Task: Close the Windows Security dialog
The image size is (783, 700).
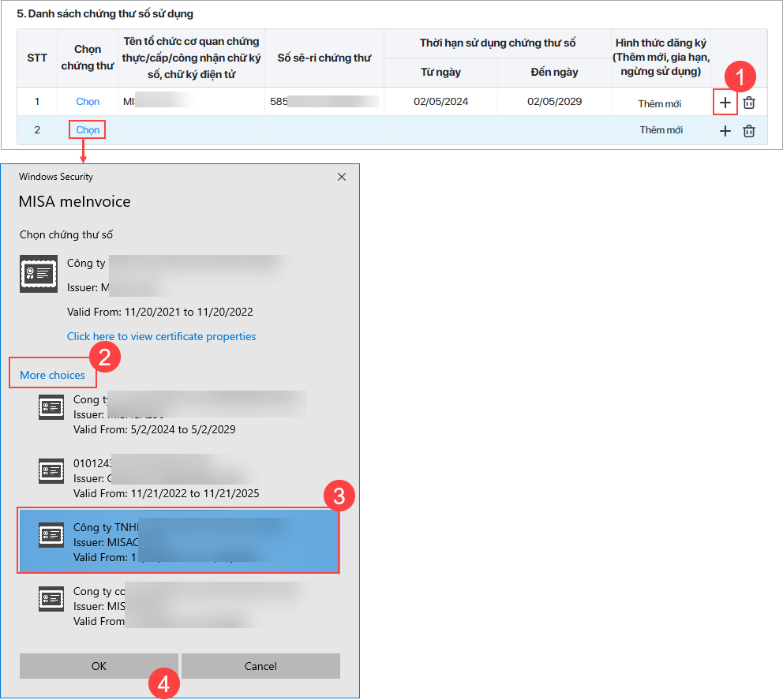Action: coord(342,177)
